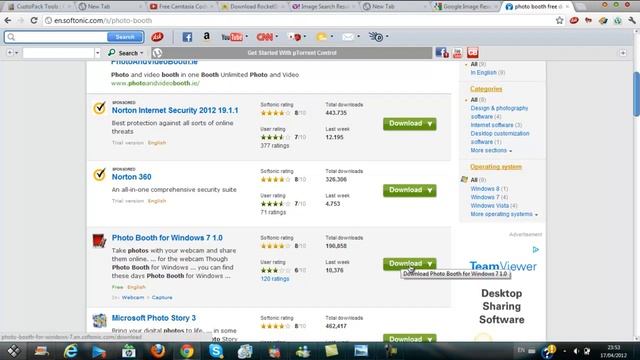Viewport: 640px width, 360px height.
Task: Open the uTorrent bar Search dropdown arrow
Action: [142, 53]
